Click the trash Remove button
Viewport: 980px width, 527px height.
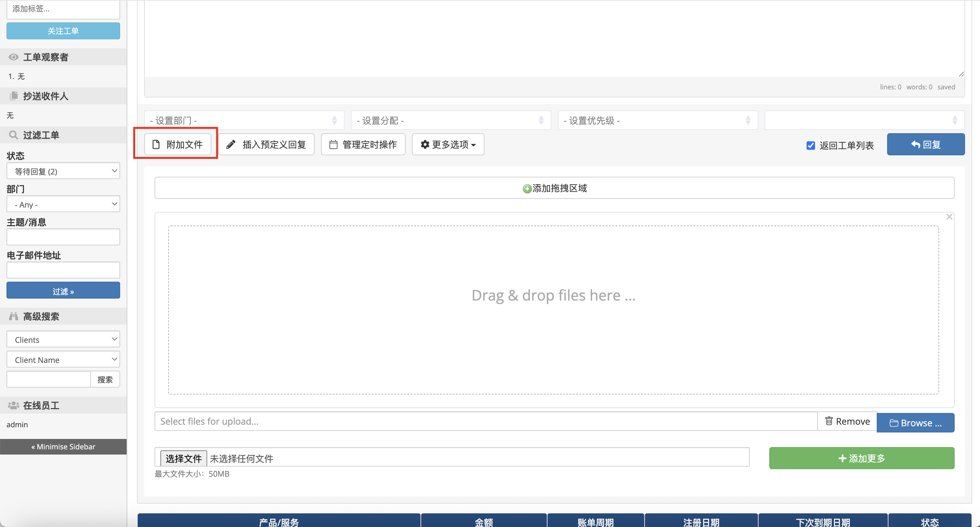[x=847, y=421]
